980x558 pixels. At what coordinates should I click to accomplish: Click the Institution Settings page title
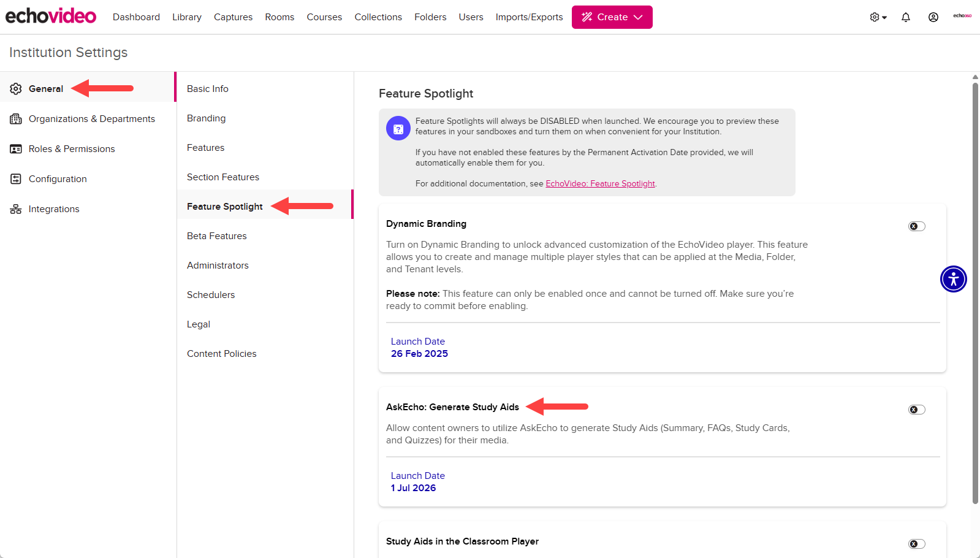(x=69, y=53)
